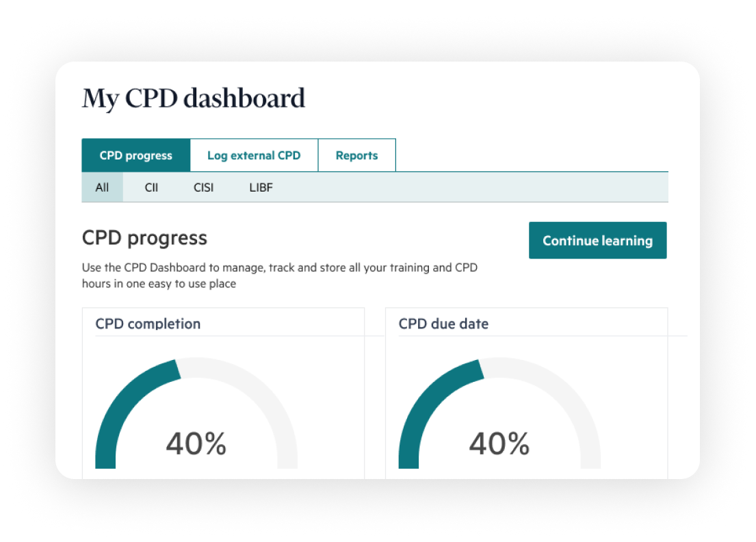Filter results by CISI
This screenshot has width=756, height=542.
(x=203, y=187)
